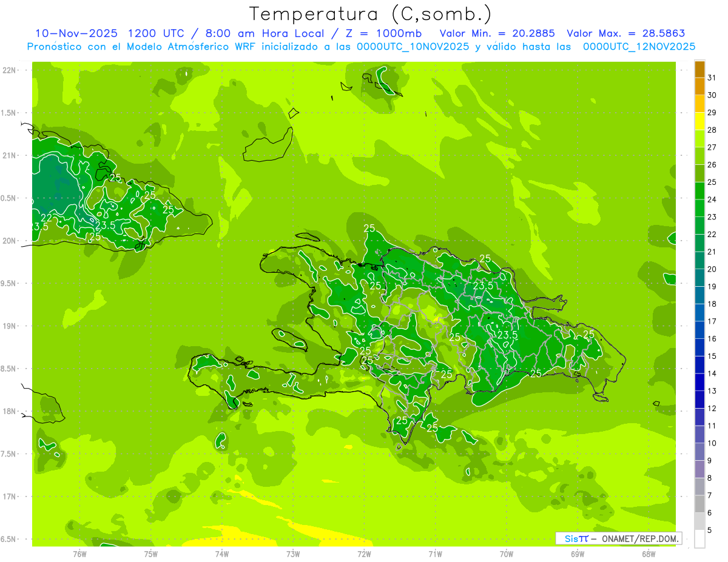Click the legend label "15"
728x562 pixels.
point(712,356)
